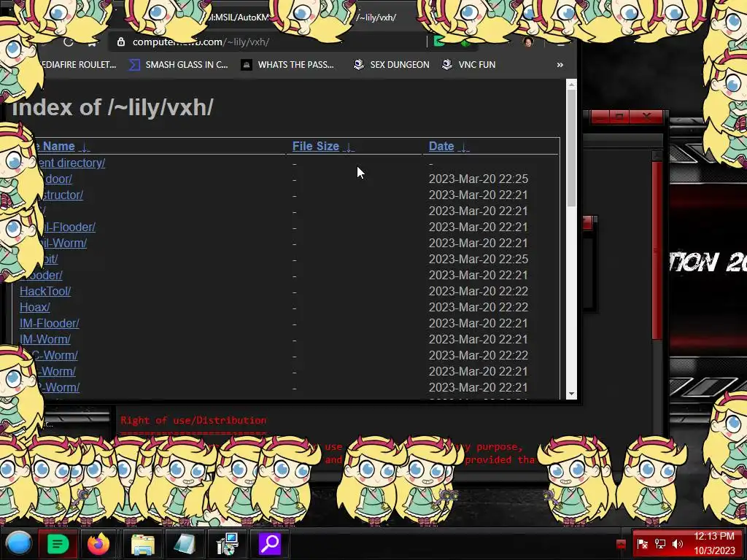Click page scrollbar down arrow

(x=571, y=394)
